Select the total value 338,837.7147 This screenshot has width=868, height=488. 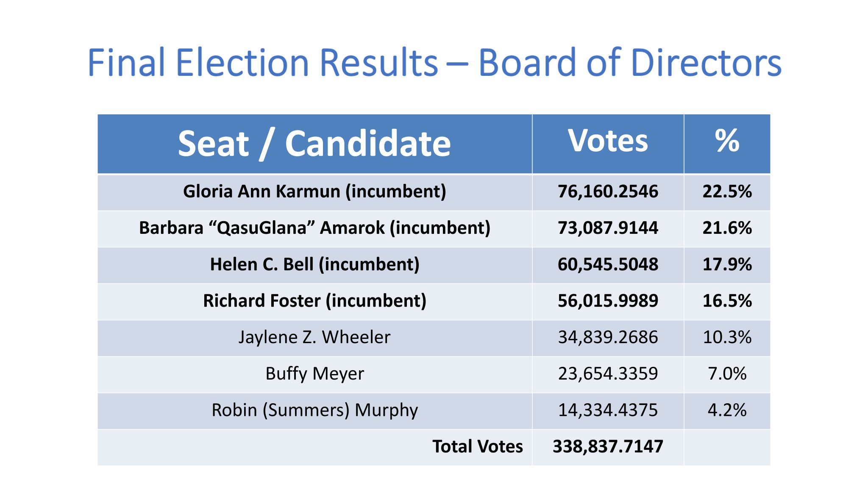click(x=608, y=446)
